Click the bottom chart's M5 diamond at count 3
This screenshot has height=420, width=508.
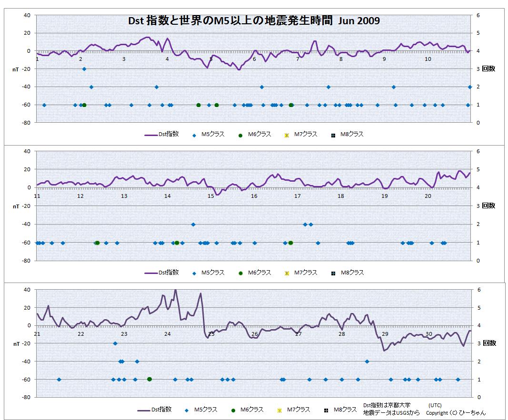[115, 343]
